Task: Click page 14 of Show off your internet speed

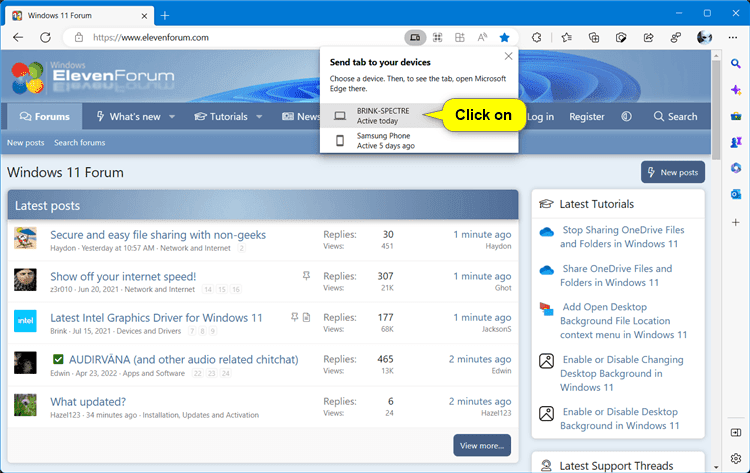Action: pos(208,289)
